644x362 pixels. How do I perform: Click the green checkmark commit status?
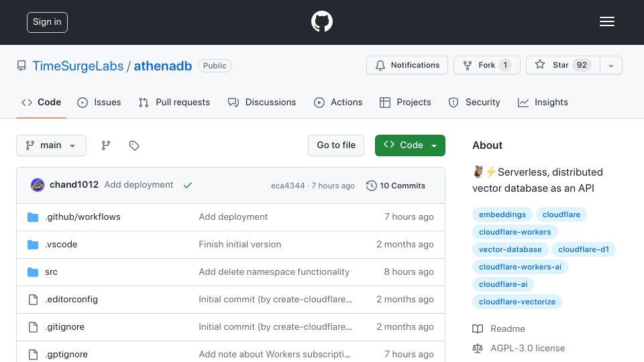click(x=188, y=186)
